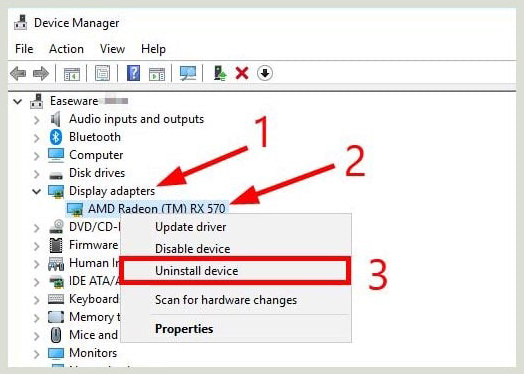Click the red X uninstall toolbar icon
This screenshot has width=524, height=374.
(x=242, y=73)
